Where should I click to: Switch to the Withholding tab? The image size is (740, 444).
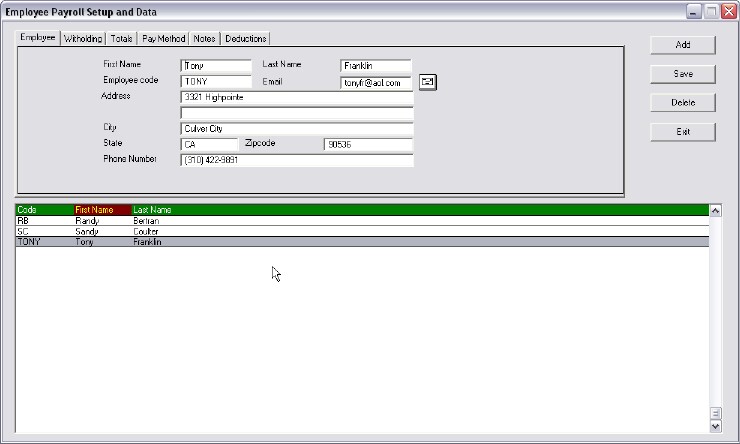click(82, 39)
